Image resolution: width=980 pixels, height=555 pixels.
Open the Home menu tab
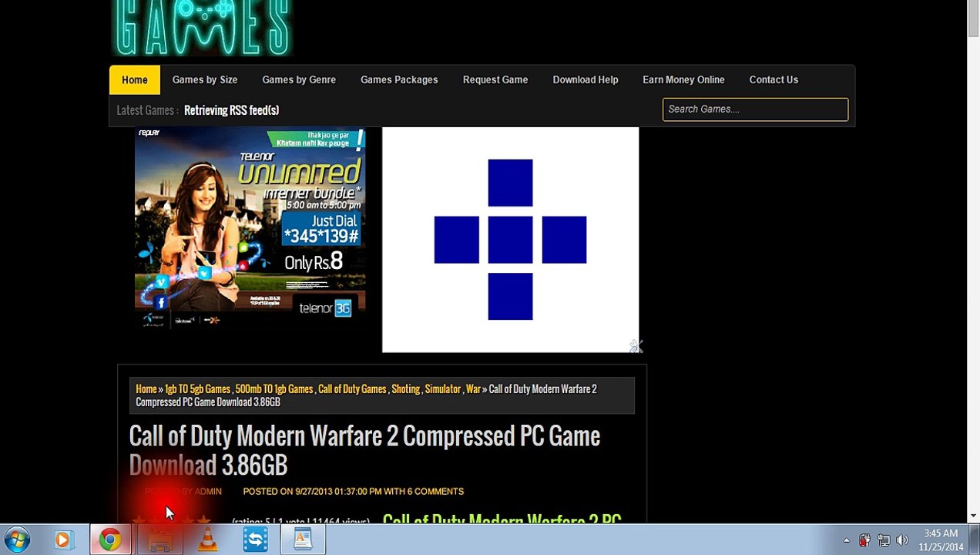click(x=134, y=80)
